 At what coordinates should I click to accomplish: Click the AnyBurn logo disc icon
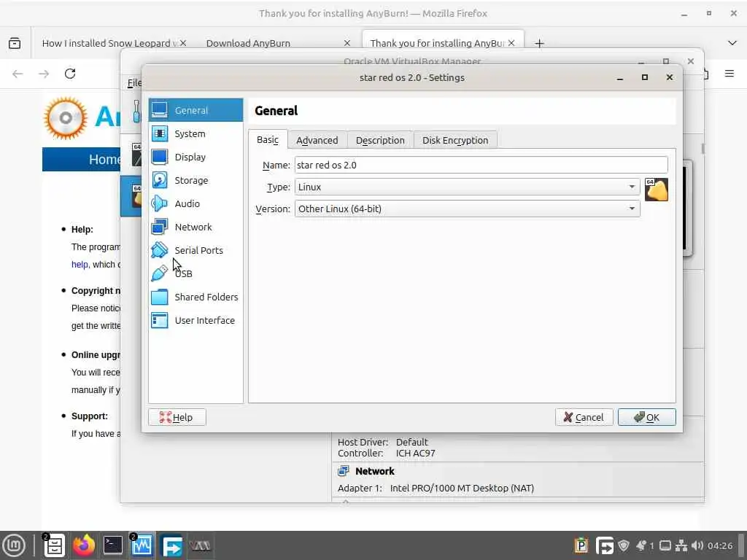click(x=66, y=118)
